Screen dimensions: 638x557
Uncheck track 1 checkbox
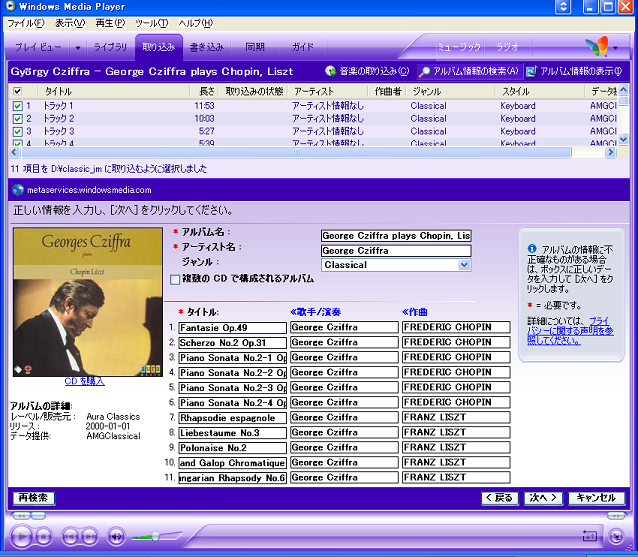[x=17, y=106]
